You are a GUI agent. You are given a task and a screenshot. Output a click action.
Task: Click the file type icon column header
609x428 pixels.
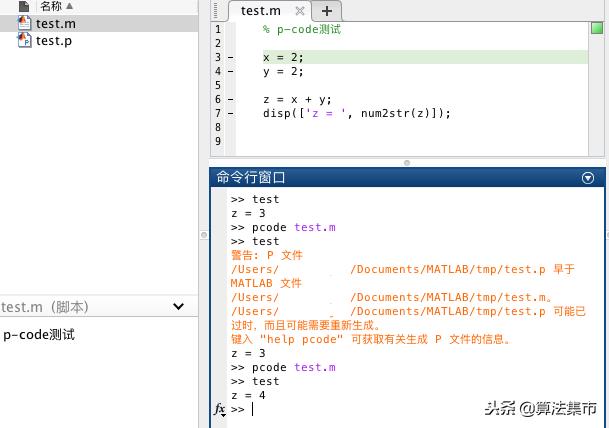pos(24,6)
